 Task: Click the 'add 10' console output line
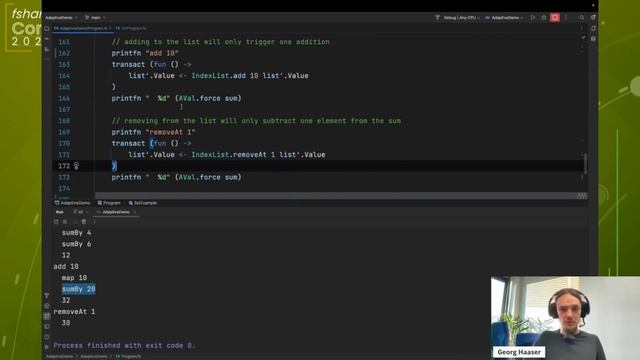pyautogui.click(x=66, y=267)
